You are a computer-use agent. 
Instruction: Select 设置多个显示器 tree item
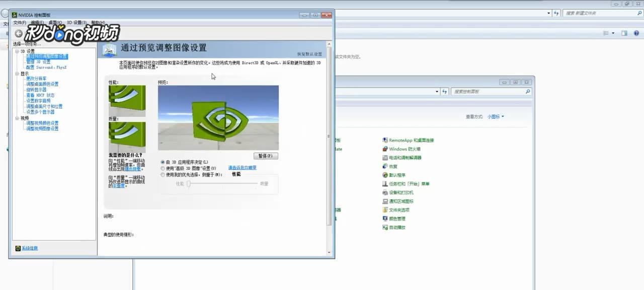pos(40,112)
